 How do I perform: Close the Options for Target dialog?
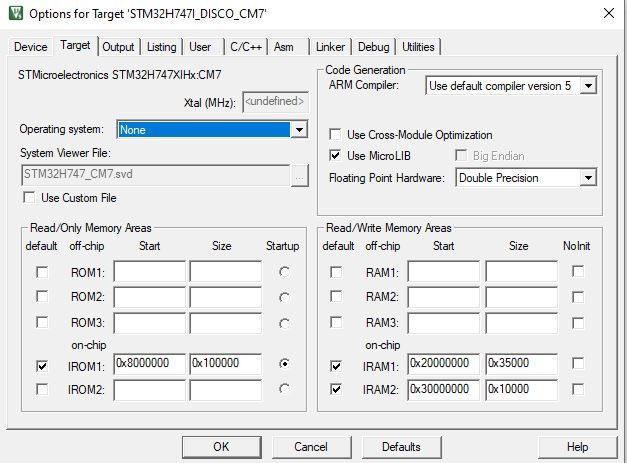[609, 13]
